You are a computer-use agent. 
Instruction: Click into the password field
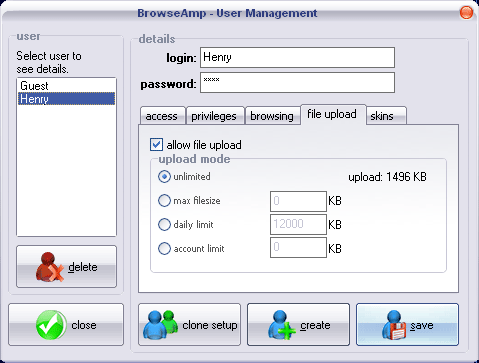coord(297,82)
